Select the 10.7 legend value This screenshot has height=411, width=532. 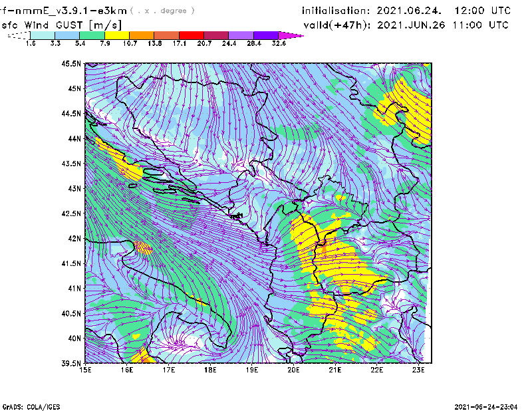point(130,43)
